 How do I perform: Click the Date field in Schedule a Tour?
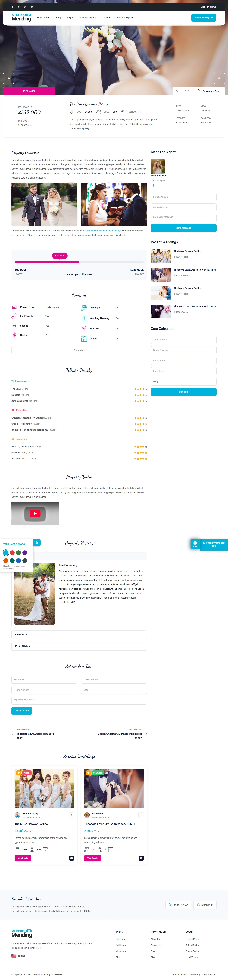tap(114, 690)
